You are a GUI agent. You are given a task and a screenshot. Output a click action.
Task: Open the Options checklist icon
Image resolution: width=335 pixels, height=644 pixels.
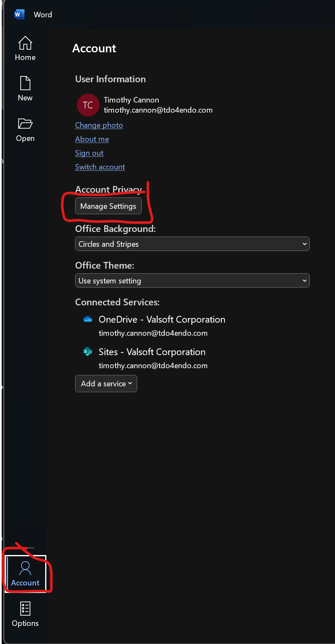pos(25,609)
